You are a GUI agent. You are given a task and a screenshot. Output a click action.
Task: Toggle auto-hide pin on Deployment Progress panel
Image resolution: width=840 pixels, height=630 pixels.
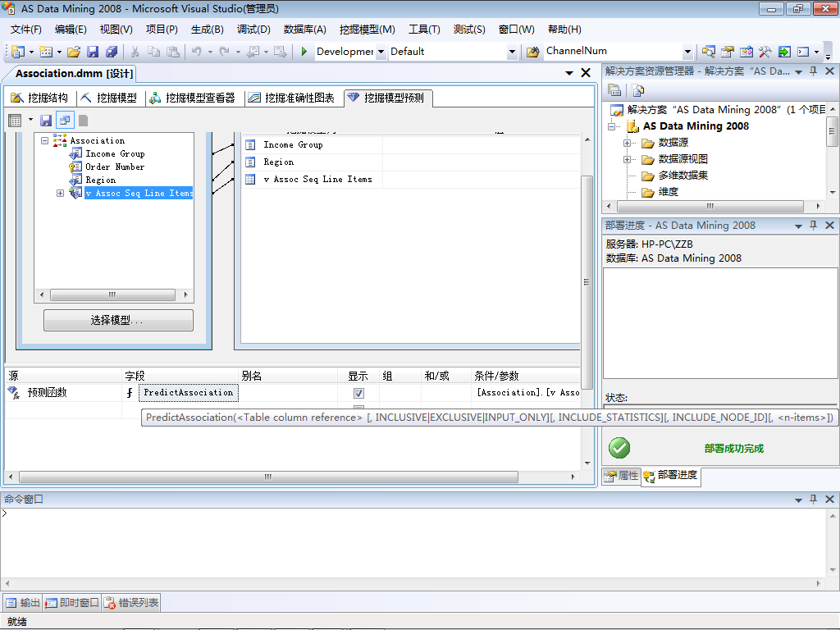[x=813, y=225]
